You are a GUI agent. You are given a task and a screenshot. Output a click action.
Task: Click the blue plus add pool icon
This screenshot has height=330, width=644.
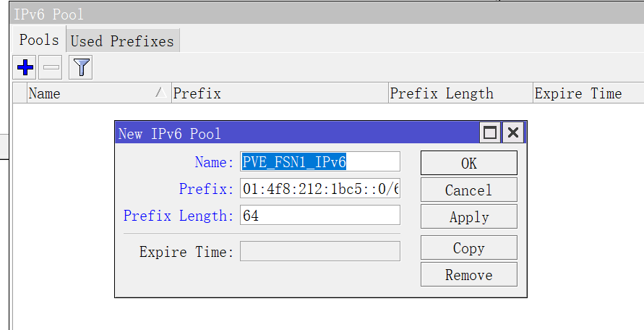pos(25,69)
